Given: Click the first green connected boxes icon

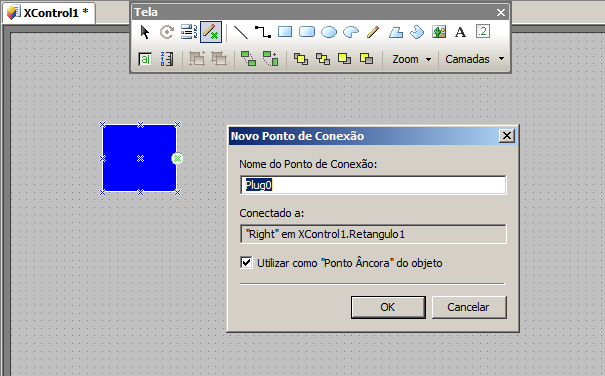Looking at the screenshot, I should tap(248, 59).
